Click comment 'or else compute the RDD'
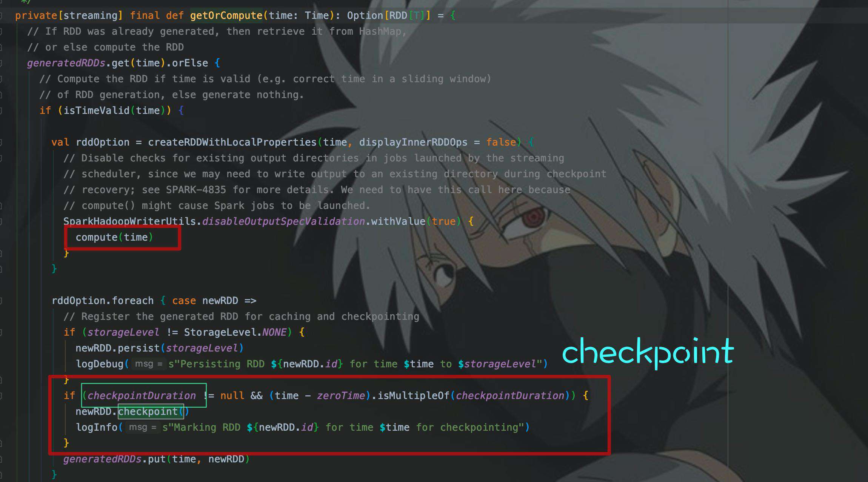The width and height of the screenshot is (868, 482). click(105, 47)
